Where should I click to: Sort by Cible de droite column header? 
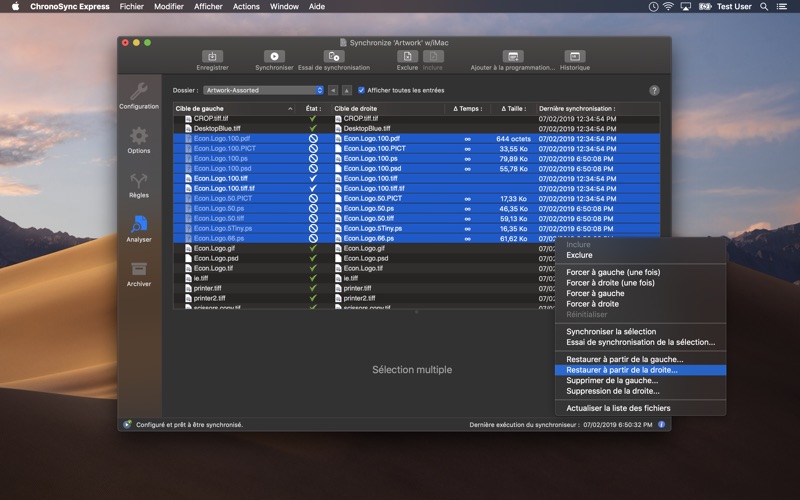[388, 109]
